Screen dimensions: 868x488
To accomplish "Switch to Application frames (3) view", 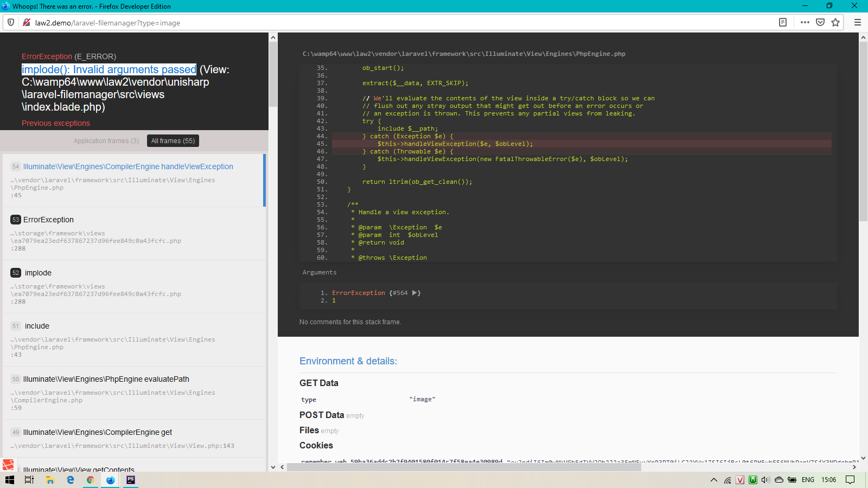I will 106,140.
